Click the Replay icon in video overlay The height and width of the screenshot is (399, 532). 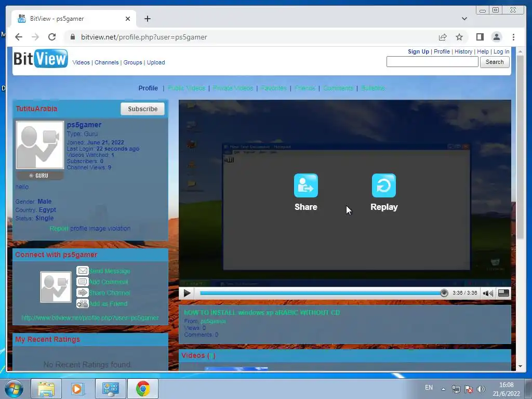tap(384, 185)
